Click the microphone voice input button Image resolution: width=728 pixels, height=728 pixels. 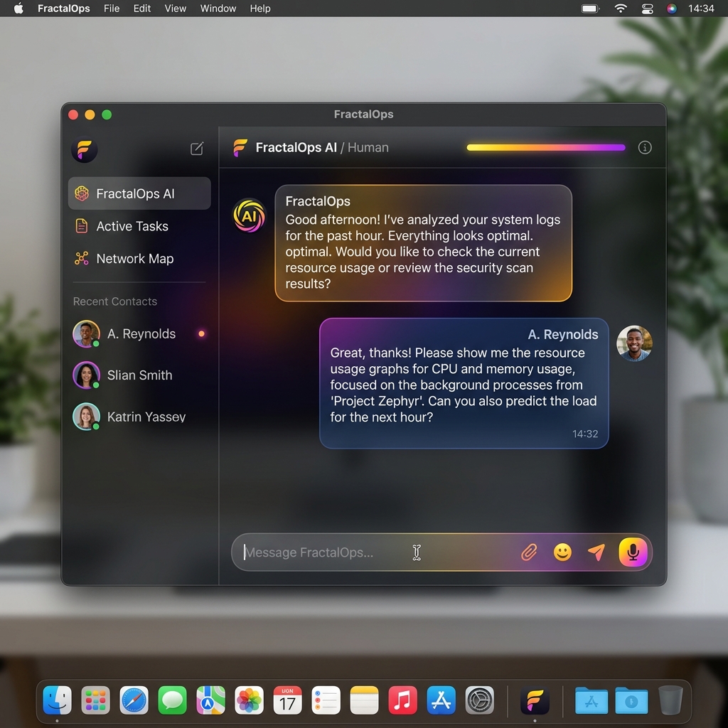633,552
